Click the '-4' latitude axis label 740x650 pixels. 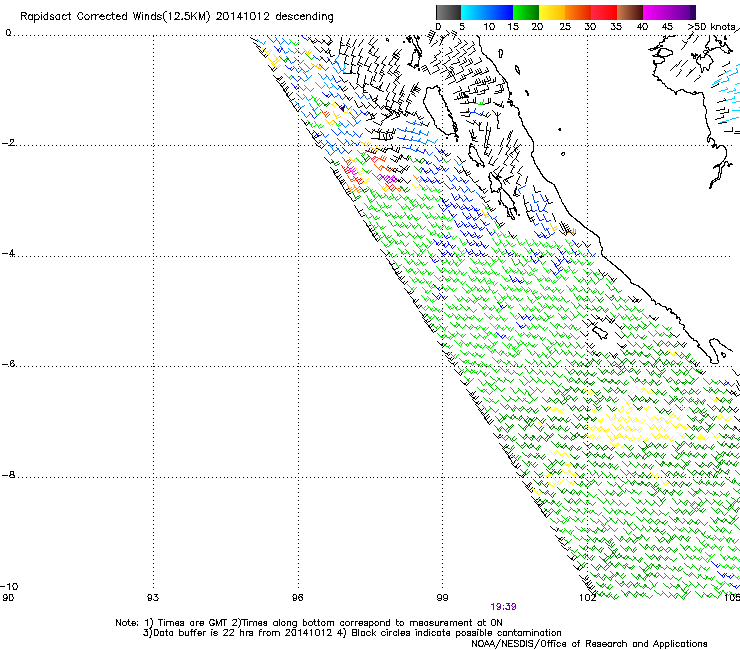point(8,253)
